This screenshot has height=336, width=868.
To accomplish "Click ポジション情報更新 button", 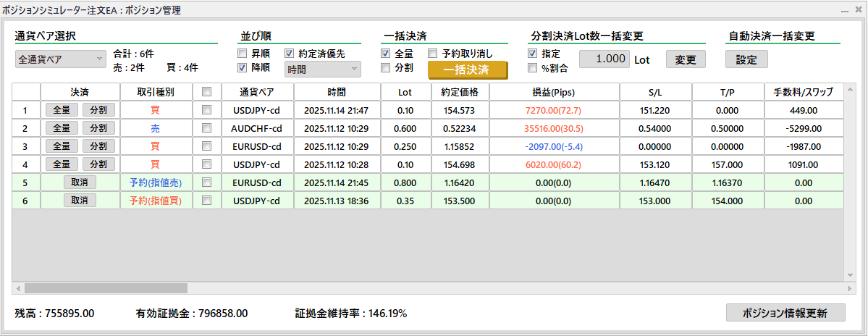I will click(785, 313).
